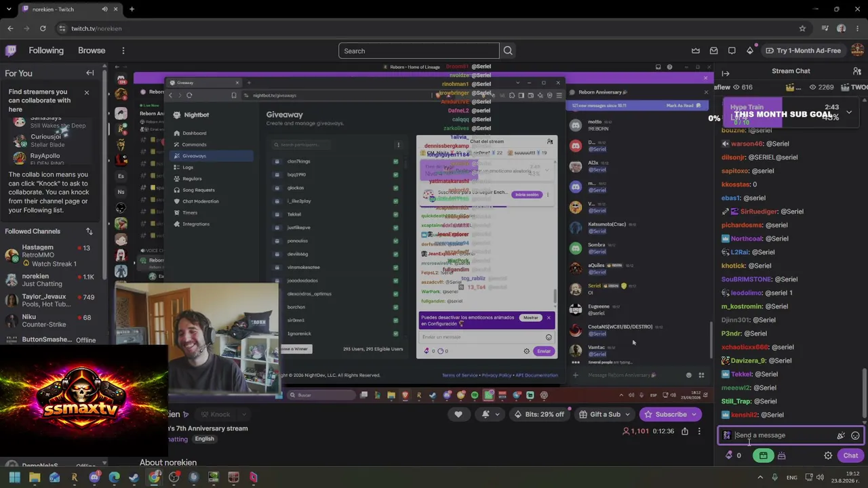Image resolution: width=868 pixels, height=488 pixels.
Task: Open Song Requests in Nightbot sidebar
Action: tap(198, 190)
